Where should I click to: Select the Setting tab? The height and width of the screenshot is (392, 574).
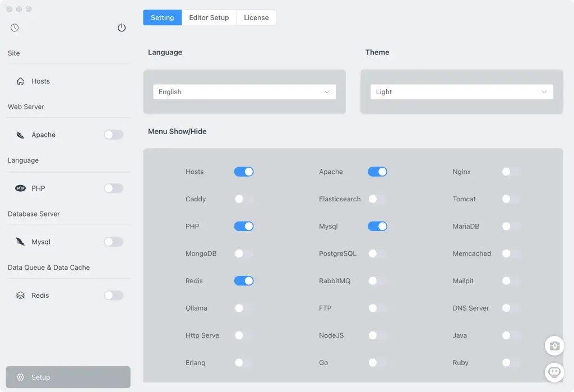point(163,18)
